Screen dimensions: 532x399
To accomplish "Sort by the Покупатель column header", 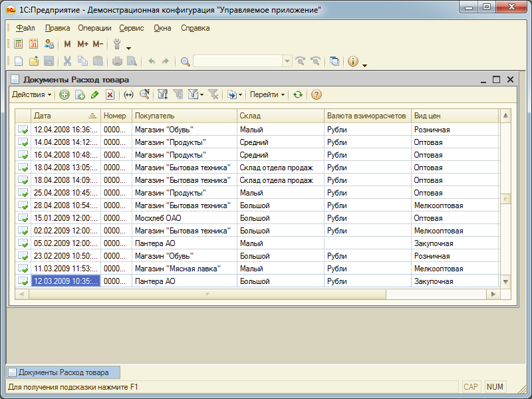I will pos(184,116).
